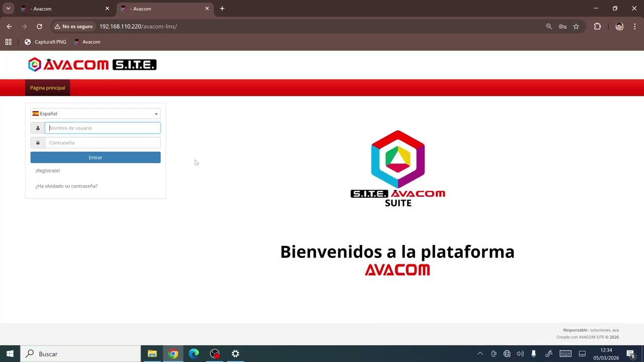Click the No es seguro security indicator
Screen dimensions: 644x362
(73, 27)
